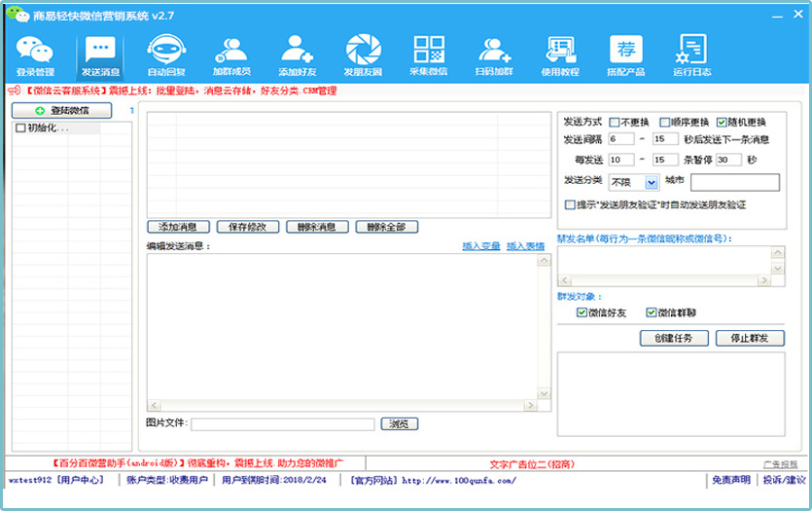Viewport: 812px width, 511px height.
Task: Open the 运行日志 run log icon
Action: [691, 56]
